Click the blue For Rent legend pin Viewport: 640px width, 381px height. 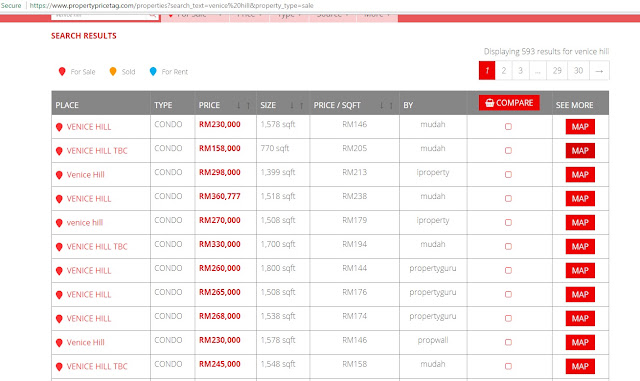[153, 71]
